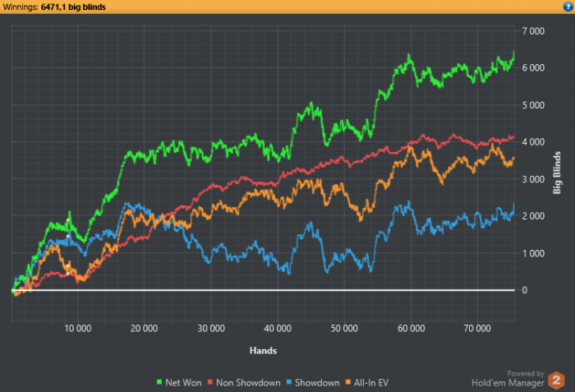Toggle the All-In EV orange legend swatch
Viewport: 575px width, 392px height.
(348, 382)
